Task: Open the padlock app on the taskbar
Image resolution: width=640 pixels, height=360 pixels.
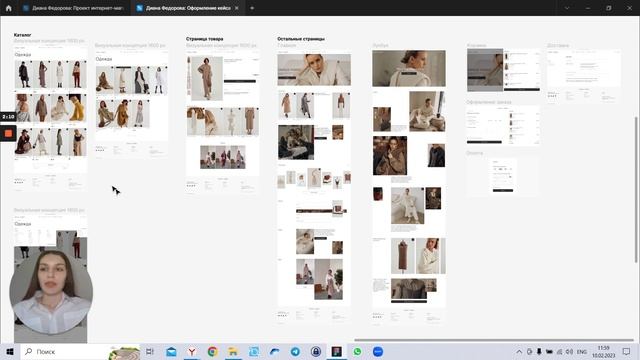Action: (316, 351)
